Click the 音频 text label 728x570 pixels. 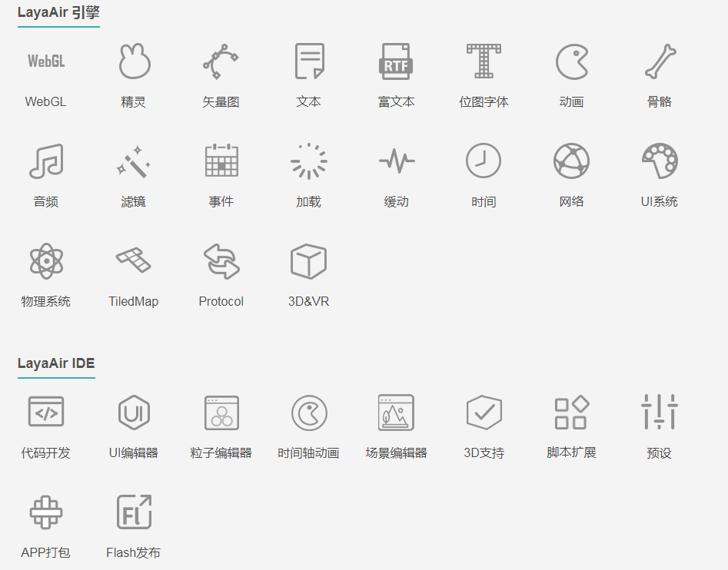pyautogui.click(x=45, y=202)
